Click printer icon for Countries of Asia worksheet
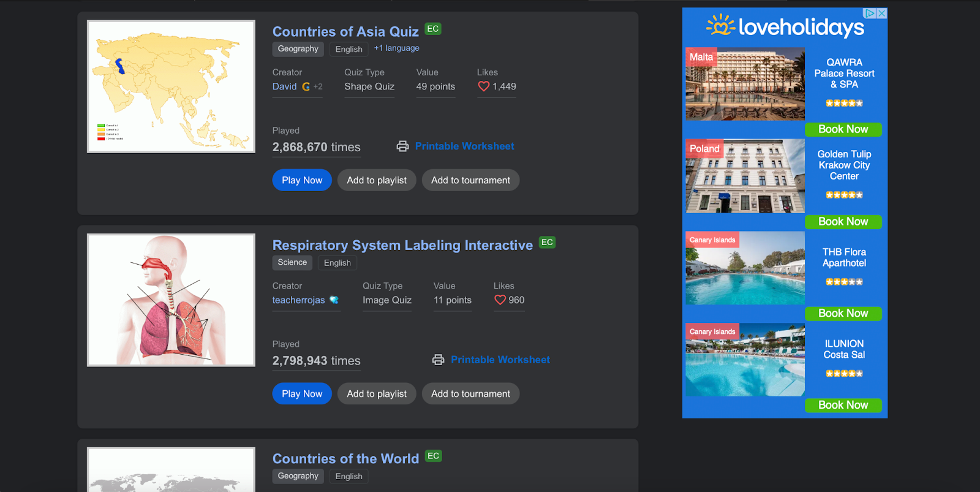 [402, 146]
